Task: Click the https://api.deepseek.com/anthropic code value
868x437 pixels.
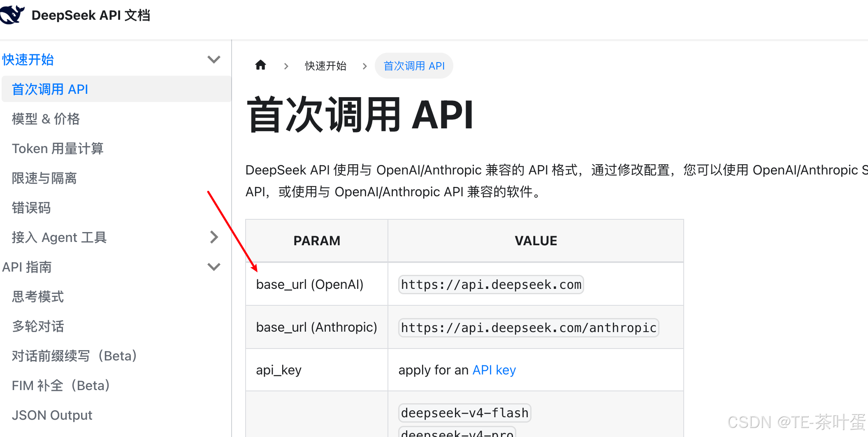Action: point(529,328)
